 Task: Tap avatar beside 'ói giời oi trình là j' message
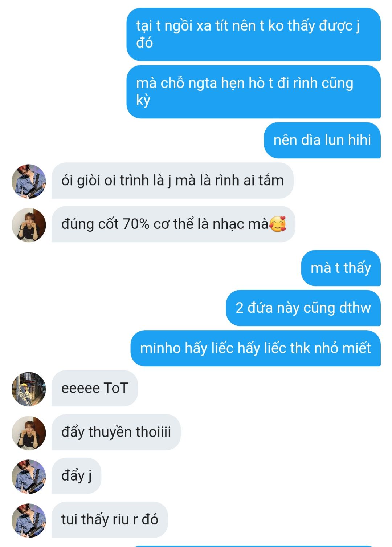(29, 181)
